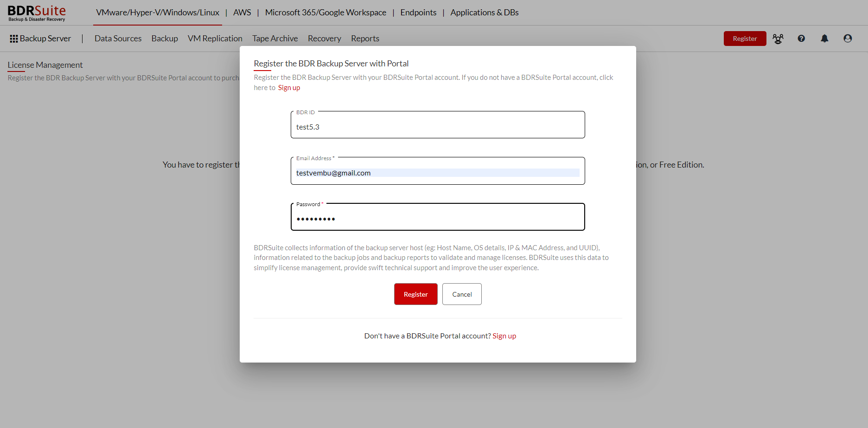The height and width of the screenshot is (428, 868).
Task: Open the user groups icon in header
Action: (x=778, y=39)
